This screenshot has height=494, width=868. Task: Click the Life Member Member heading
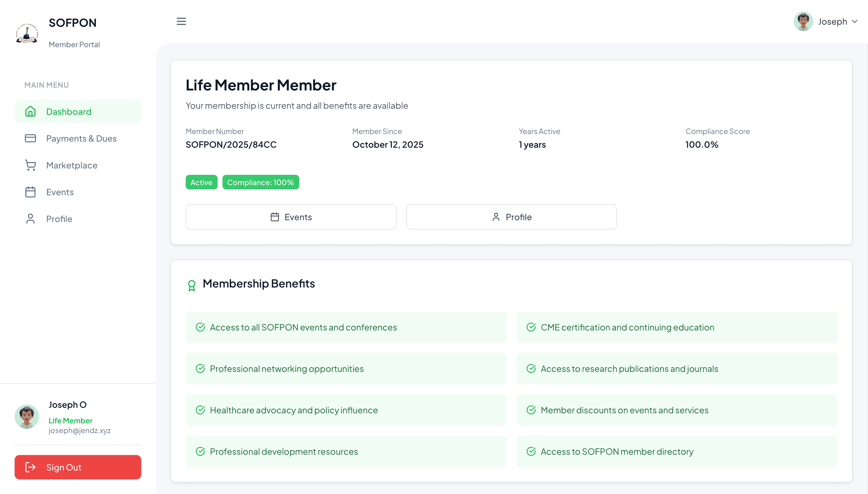(x=261, y=85)
